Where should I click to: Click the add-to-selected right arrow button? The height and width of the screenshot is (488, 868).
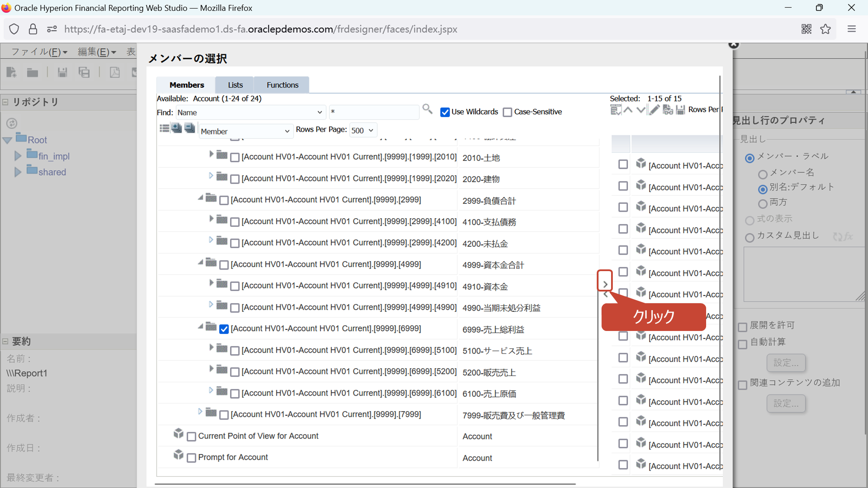tap(605, 285)
